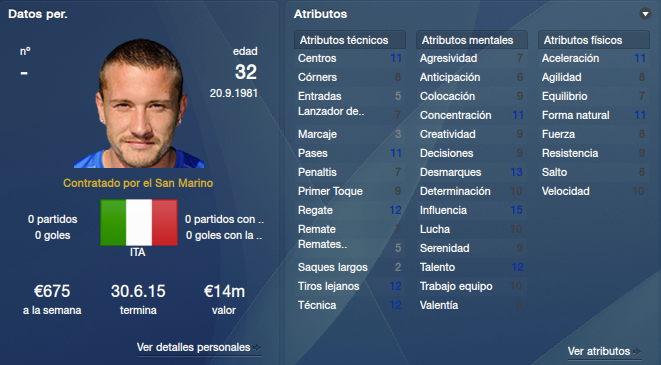Select the Regate attribute row
Viewport: 661px width, 365px height.
[x=349, y=210]
